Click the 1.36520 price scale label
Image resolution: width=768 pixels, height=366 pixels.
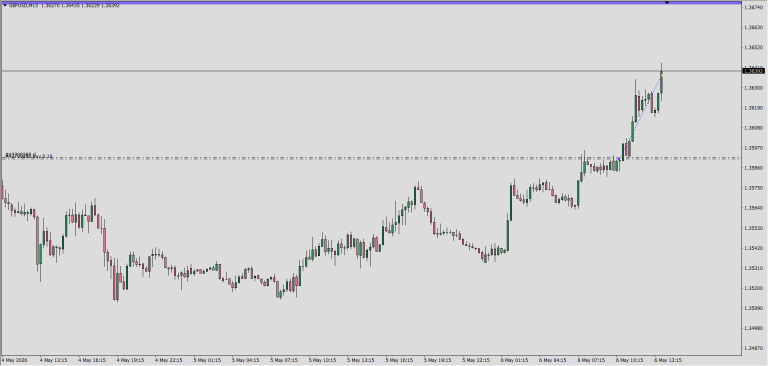tap(754, 48)
